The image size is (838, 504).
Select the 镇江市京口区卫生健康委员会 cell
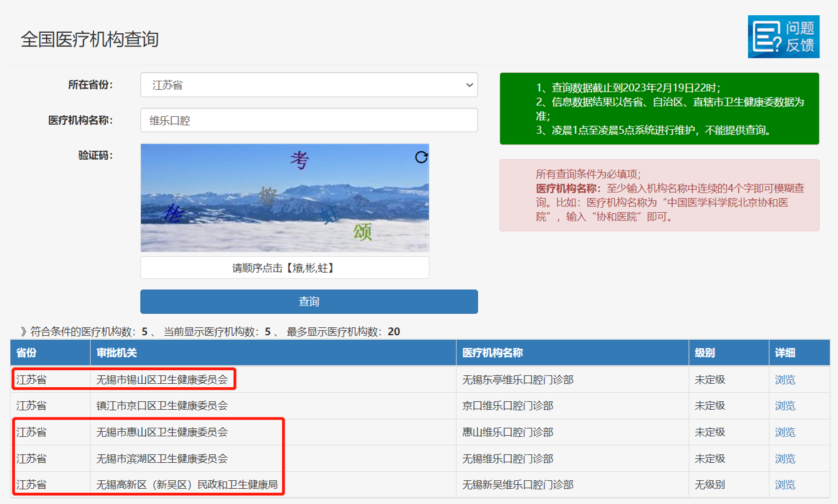[x=162, y=406]
